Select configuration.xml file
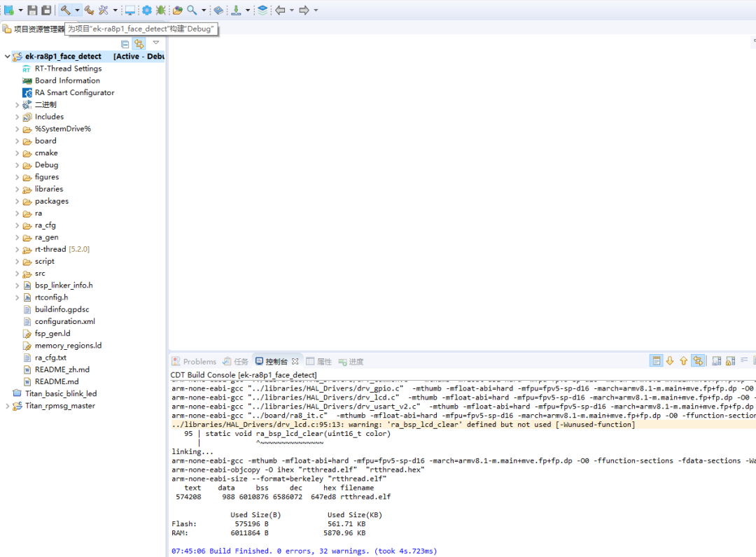 point(64,321)
